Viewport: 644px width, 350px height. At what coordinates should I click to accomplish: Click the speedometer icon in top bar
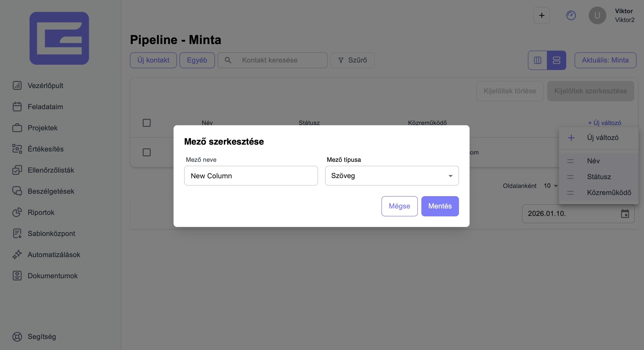click(x=571, y=15)
